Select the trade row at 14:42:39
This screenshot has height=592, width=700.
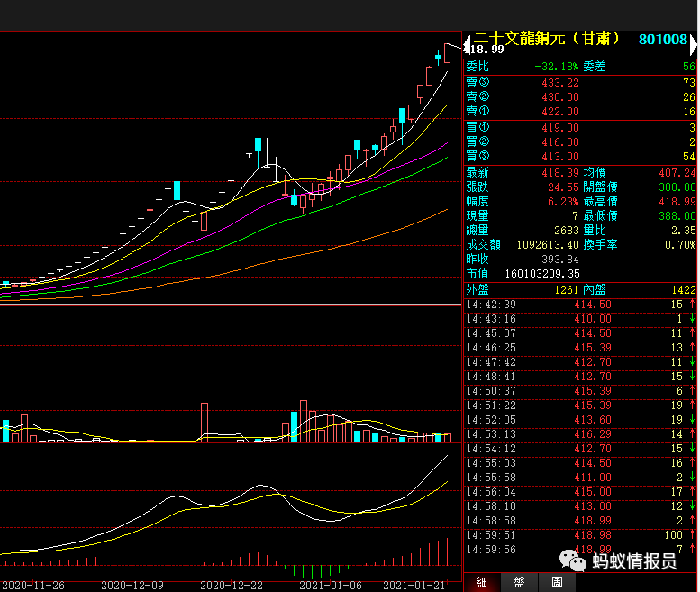click(580, 305)
